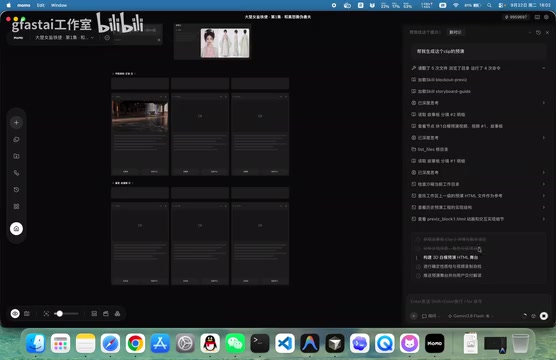The image size is (556, 360).
Task: Open the Apple menu
Action: 9,5
